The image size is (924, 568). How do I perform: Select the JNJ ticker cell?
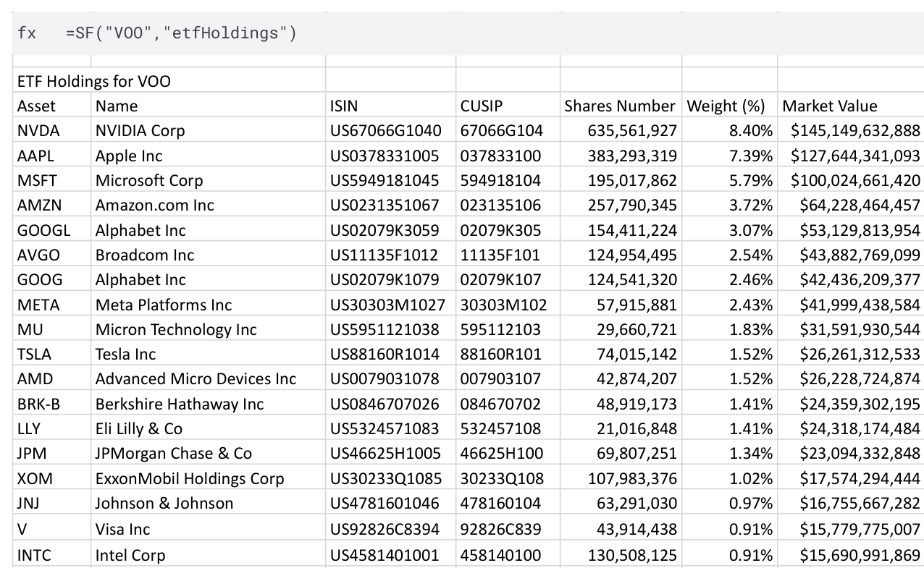coord(52,503)
